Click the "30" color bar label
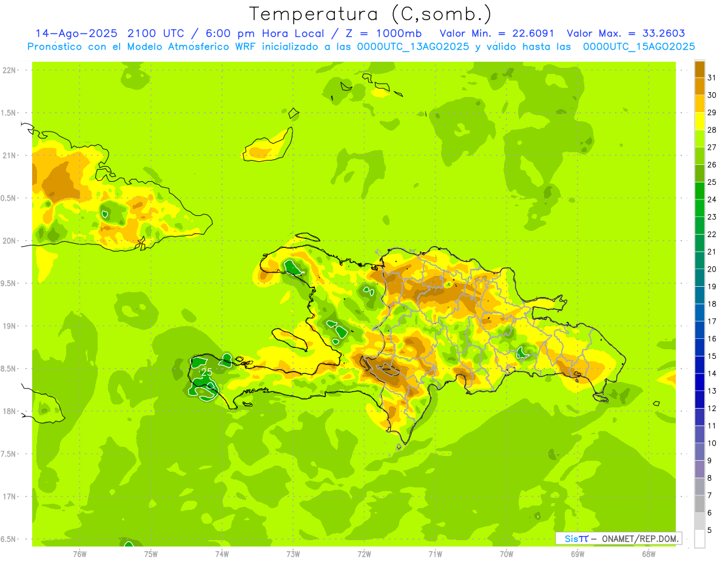The image size is (728, 562). point(712,95)
